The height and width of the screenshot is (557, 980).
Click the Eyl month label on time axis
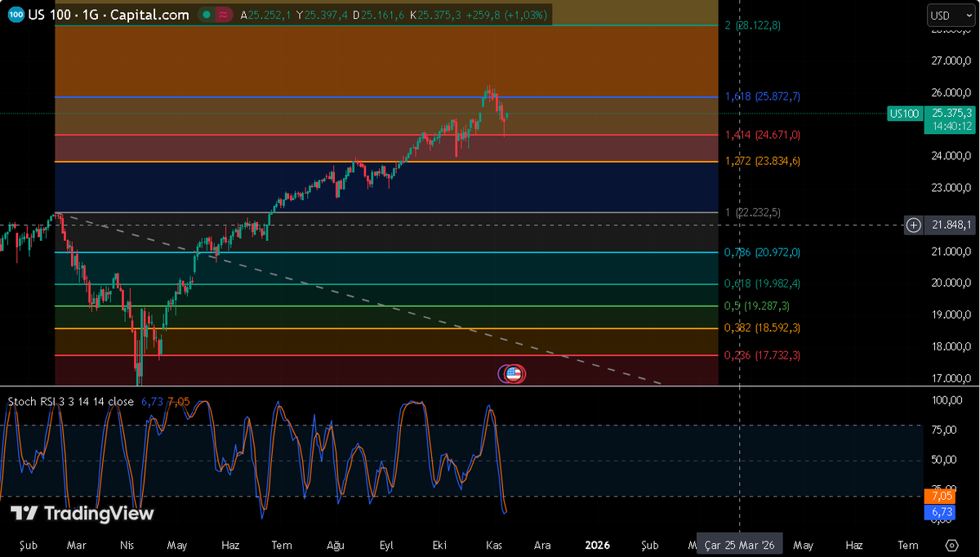click(x=387, y=545)
